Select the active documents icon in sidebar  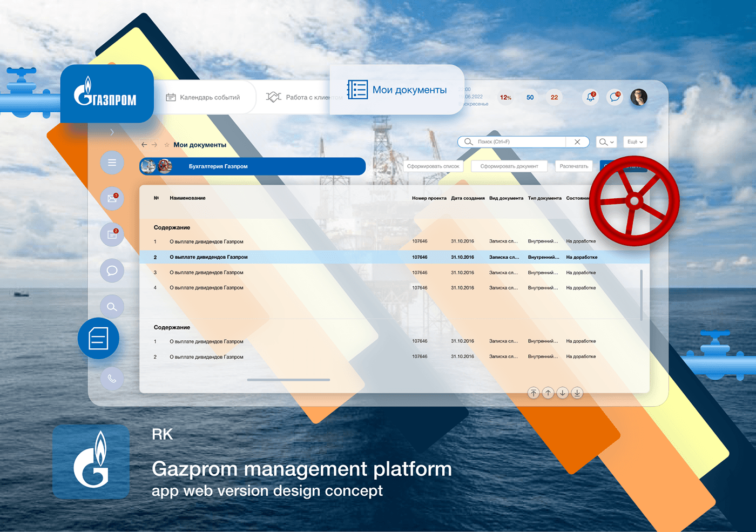[x=98, y=339]
